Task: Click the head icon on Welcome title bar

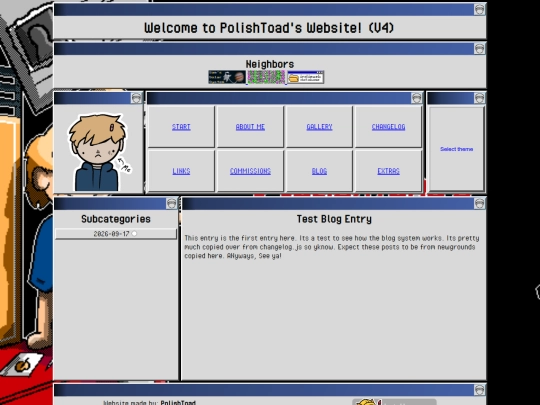Action: pos(479,10)
